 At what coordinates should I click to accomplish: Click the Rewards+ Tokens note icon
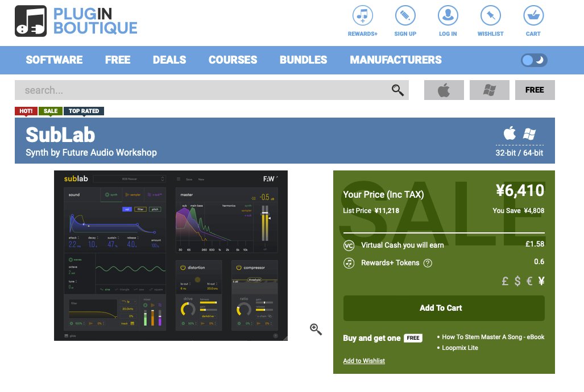(349, 263)
